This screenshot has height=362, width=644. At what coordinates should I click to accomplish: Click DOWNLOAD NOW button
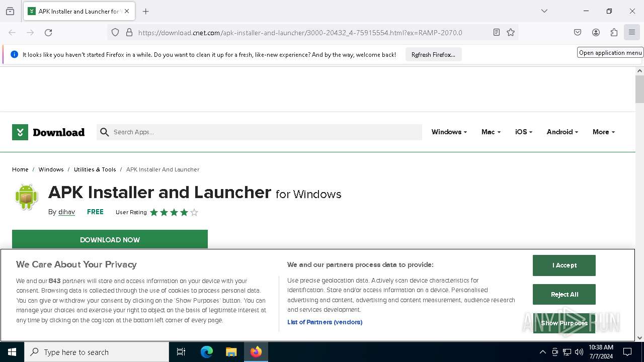110,239
